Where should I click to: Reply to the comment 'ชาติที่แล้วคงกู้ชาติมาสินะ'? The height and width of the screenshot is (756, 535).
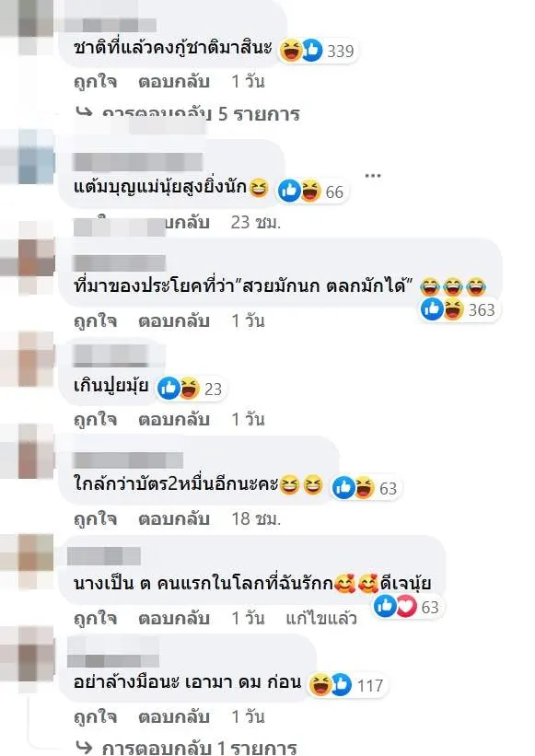click(174, 81)
